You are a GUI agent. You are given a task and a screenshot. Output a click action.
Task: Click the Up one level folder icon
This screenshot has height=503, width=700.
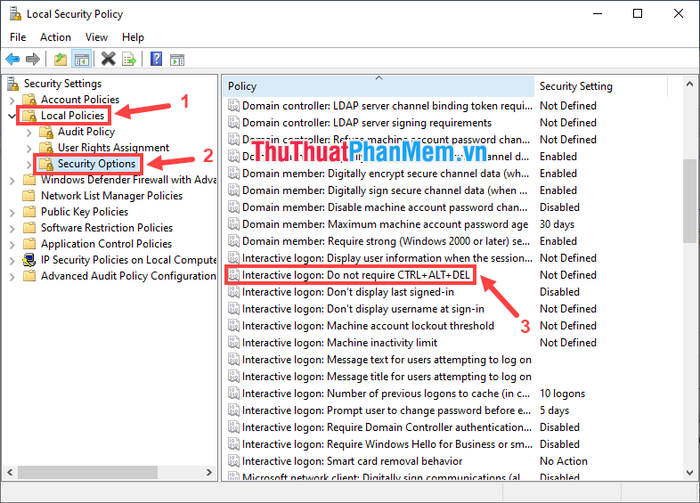coord(62,59)
